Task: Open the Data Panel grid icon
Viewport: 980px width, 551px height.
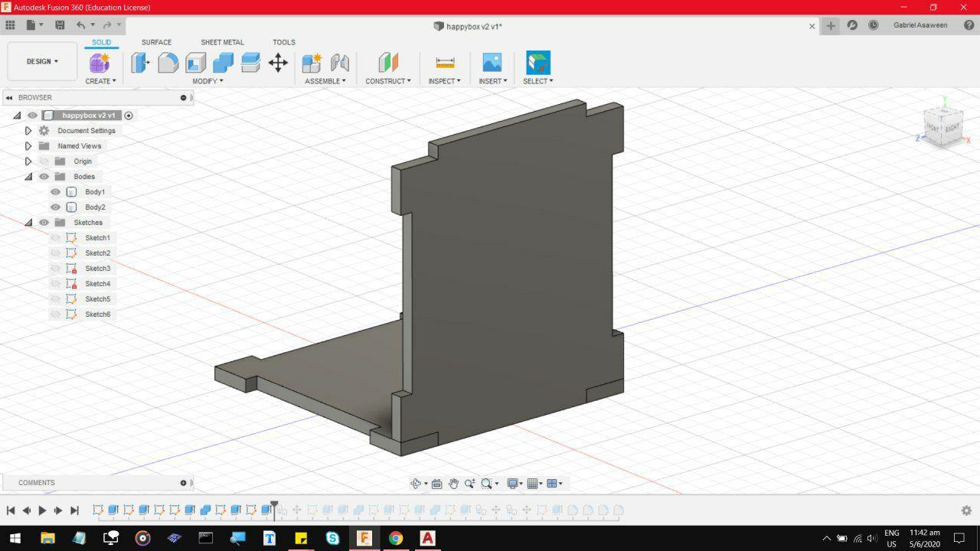Action: click(11, 25)
